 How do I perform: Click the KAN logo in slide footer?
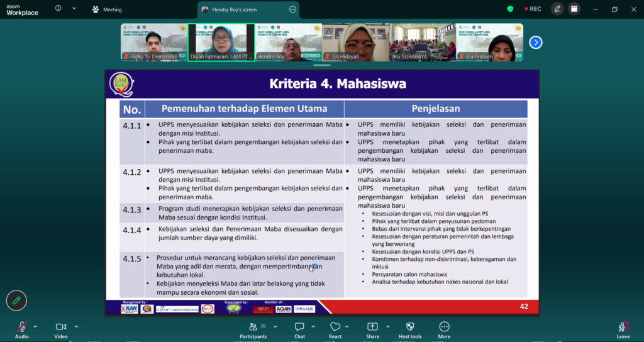130,309
